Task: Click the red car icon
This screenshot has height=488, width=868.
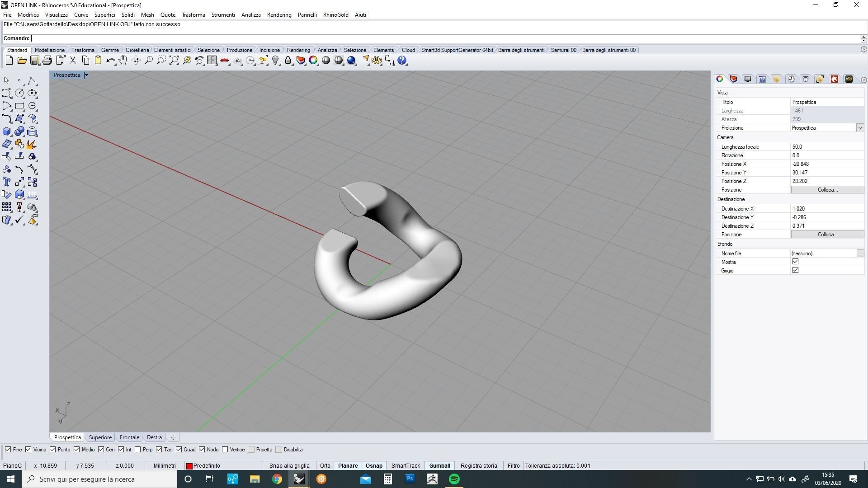Action: (225, 61)
